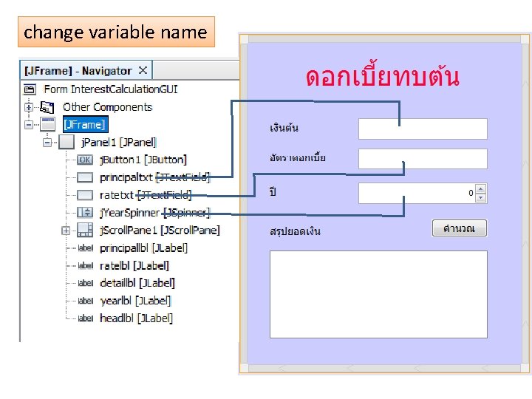Select the [JFrame] tree item
This screenshot has width=532, height=399.
coord(85,124)
